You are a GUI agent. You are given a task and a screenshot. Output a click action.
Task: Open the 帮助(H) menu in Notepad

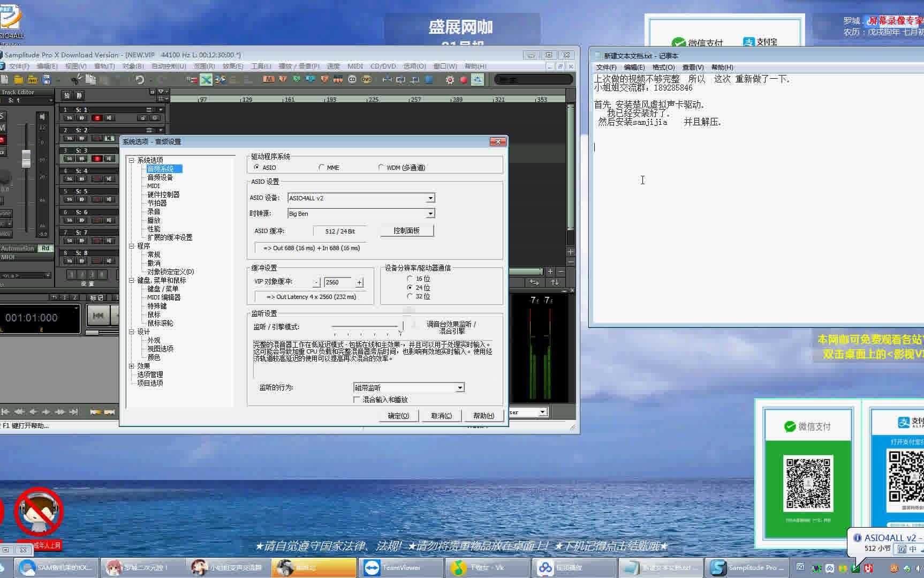(x=721, y=67)
